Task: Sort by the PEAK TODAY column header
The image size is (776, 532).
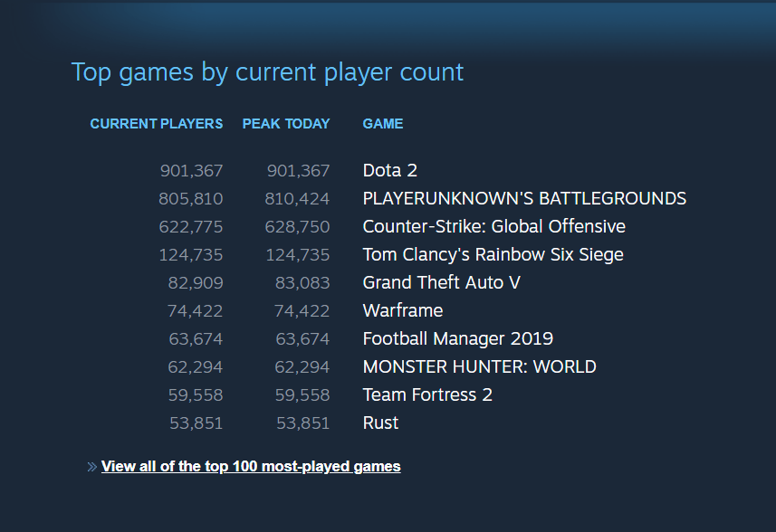Action: (x=286, y=124)
